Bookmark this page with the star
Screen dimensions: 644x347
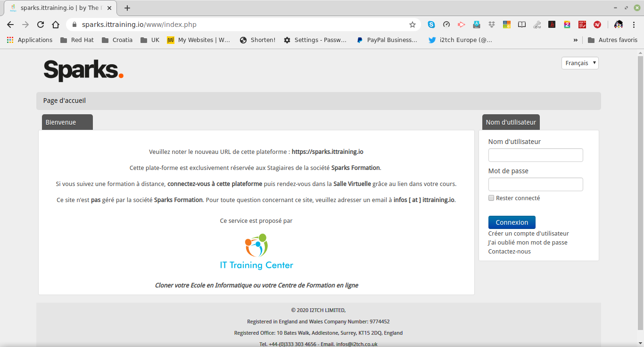[x=413, y=25]
